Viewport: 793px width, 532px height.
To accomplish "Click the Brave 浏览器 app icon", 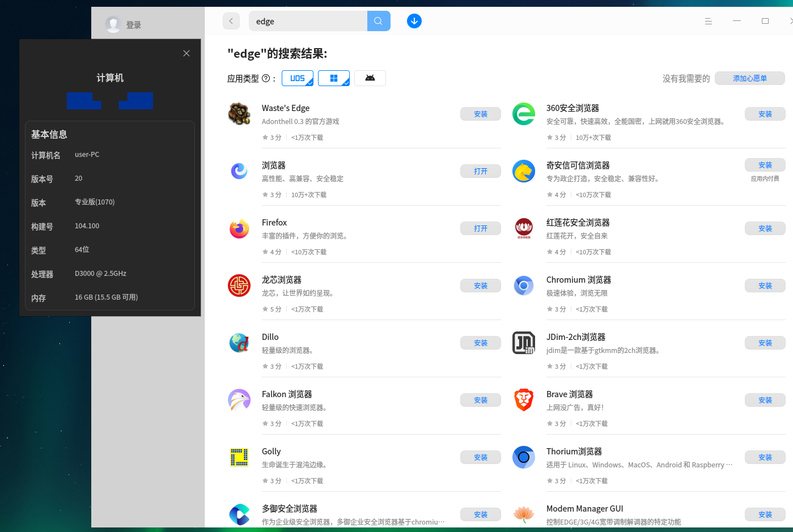I will [523, 400].
